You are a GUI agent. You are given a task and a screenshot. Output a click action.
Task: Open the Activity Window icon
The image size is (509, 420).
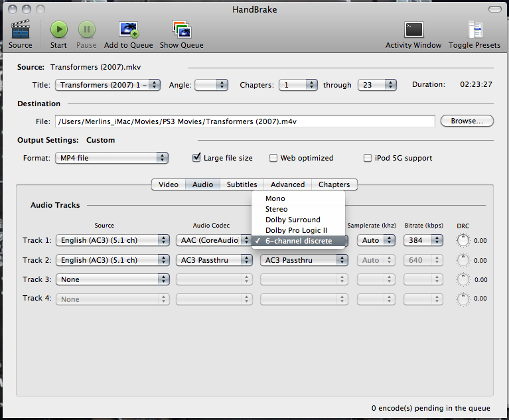coord(413,30)
